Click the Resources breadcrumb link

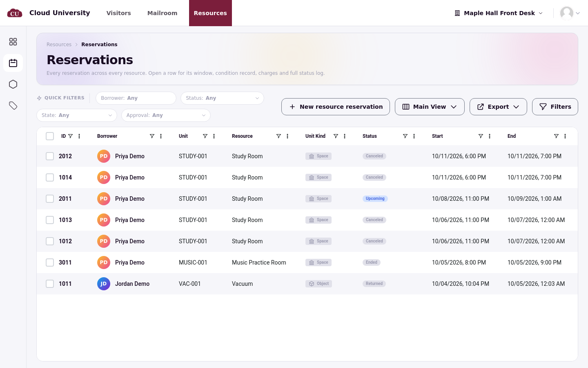point(59,45)
